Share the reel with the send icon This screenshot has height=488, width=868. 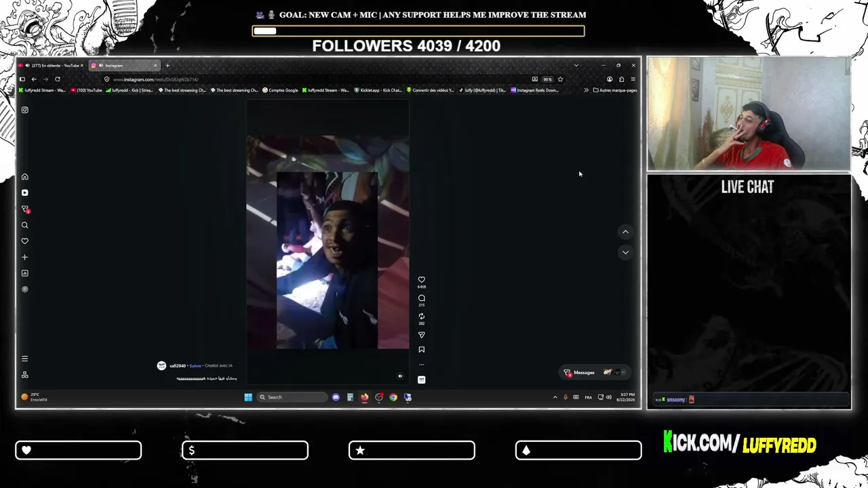[421, 335]
